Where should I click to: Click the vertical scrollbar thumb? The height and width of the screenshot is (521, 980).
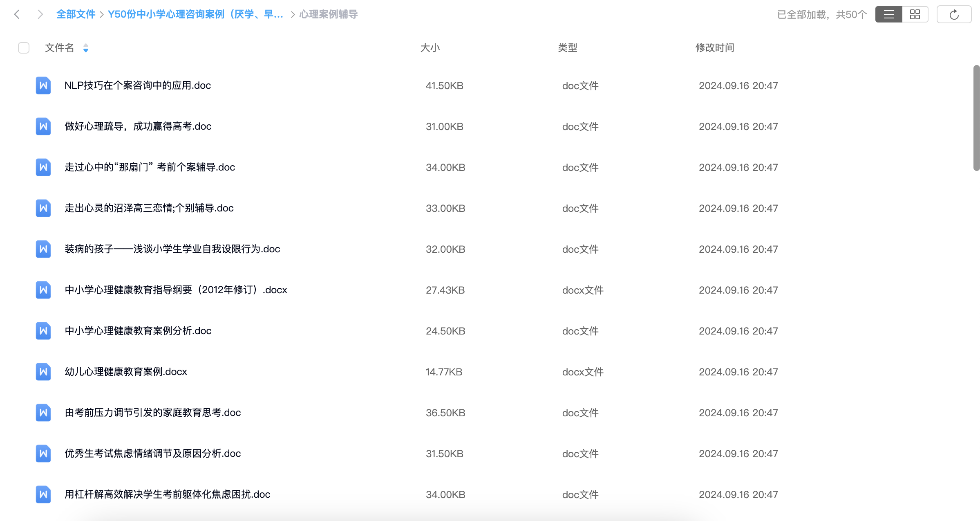976,118
